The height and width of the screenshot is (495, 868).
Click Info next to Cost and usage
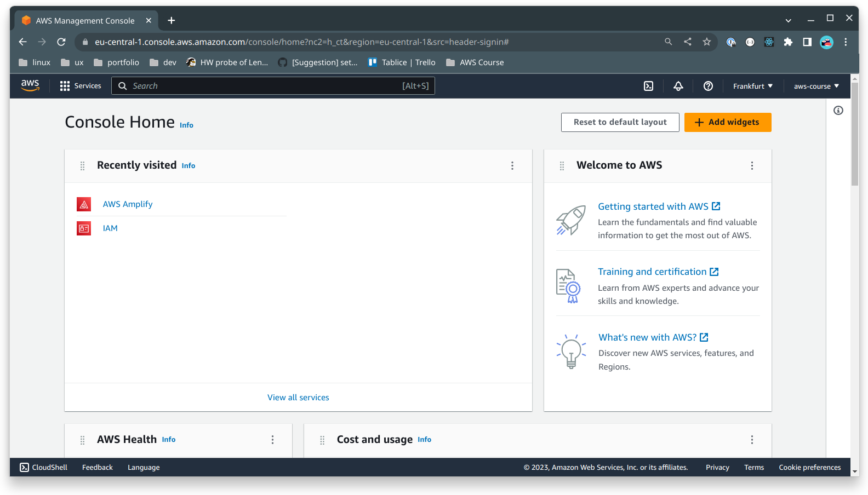click(425, 440)
